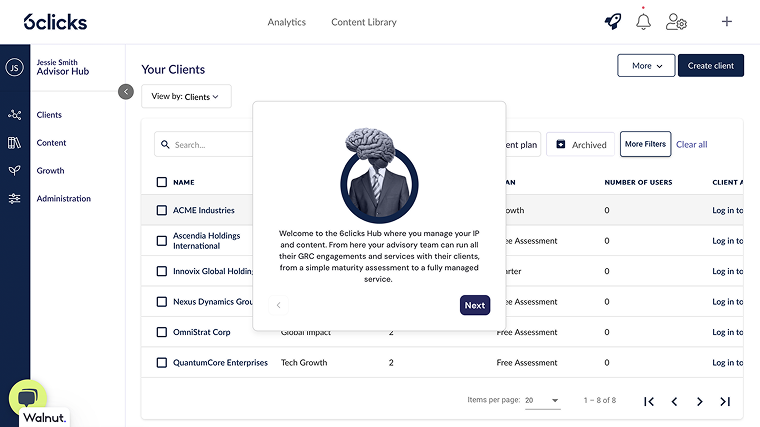
Task: Click into the Search input field
Action: (204, 144)
